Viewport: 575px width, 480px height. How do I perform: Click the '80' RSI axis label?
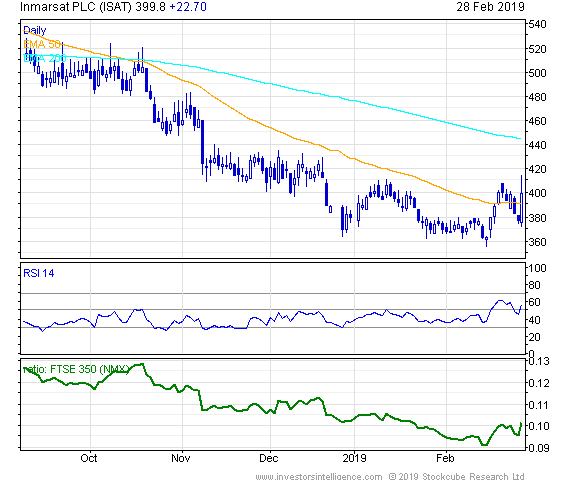[x=535, y=285]
